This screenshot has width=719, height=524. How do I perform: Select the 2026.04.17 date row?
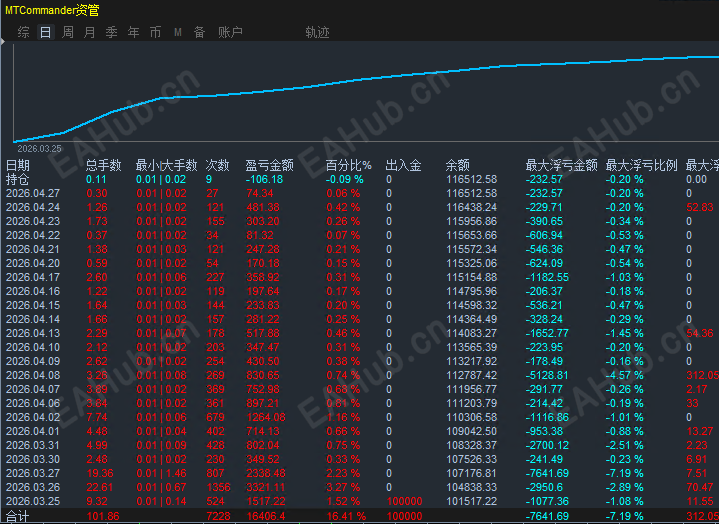pos(360,277)
